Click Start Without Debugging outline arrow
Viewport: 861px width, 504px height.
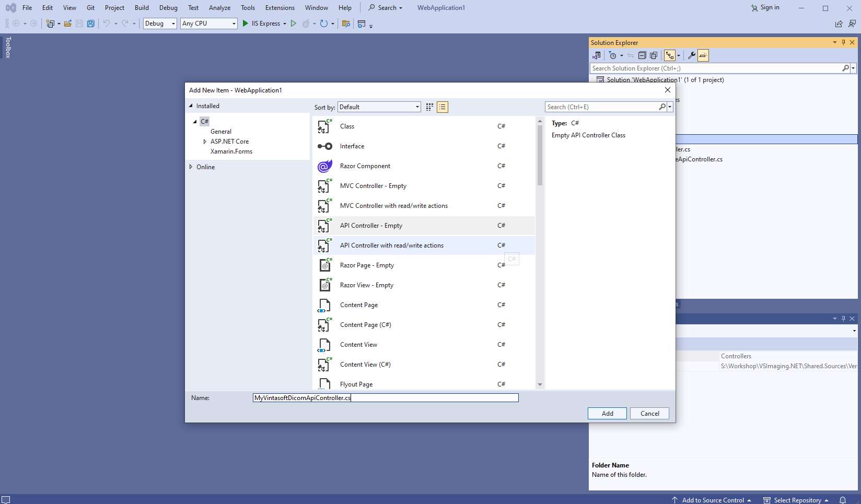(x=294, y=24)
